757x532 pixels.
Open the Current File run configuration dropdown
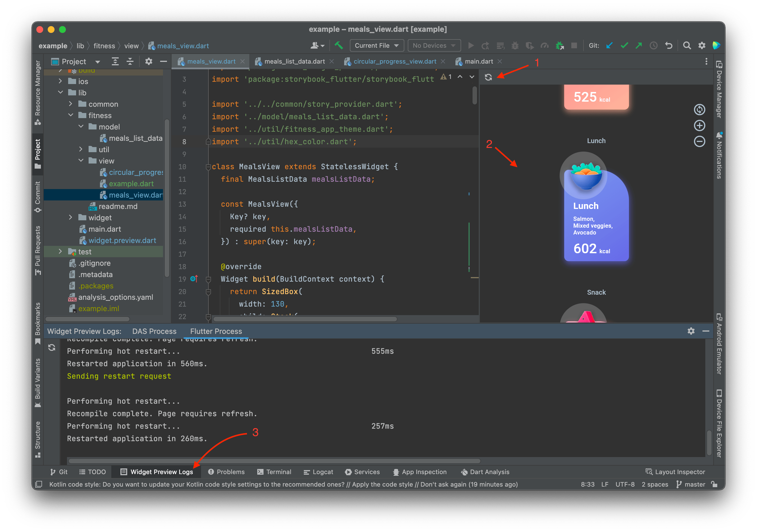point(377,45)
